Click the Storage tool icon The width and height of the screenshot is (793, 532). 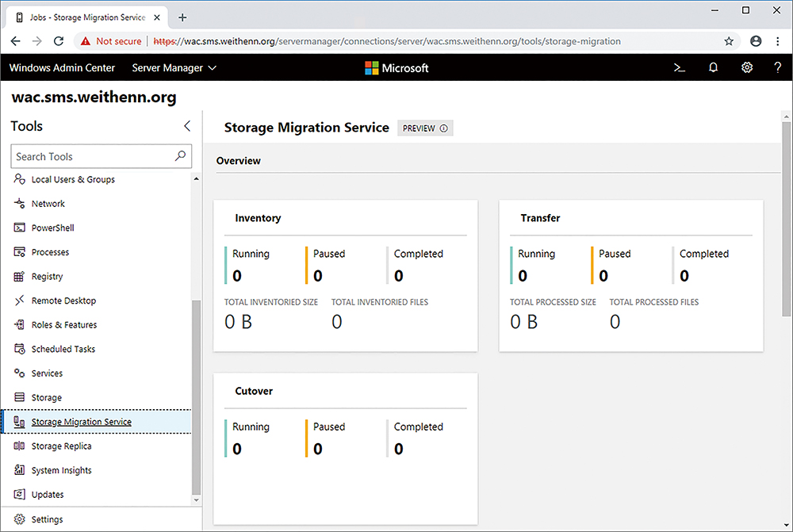point(19,397)
